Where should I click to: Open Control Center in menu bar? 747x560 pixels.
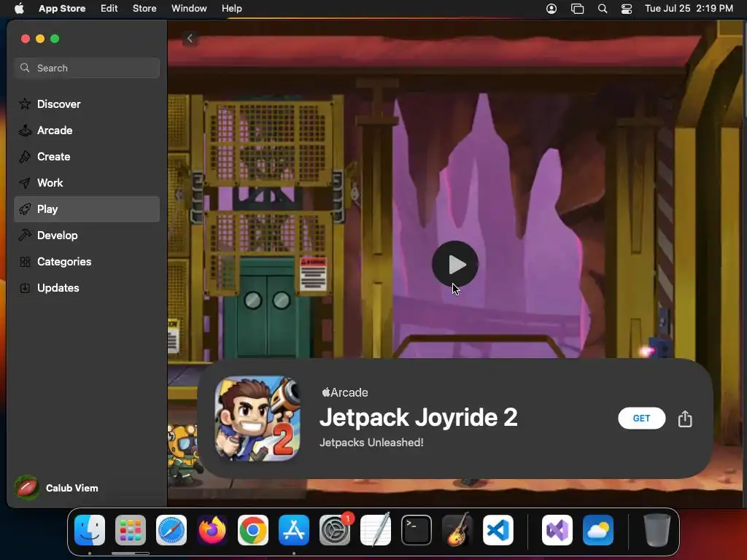[627, 9]
